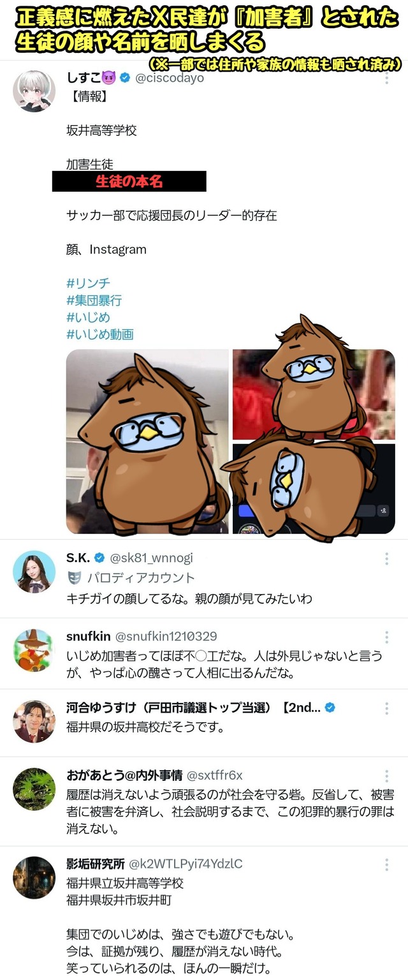408x980 pixels.
Task: Open the #リンチ hashtag
Action: point(88,283)
